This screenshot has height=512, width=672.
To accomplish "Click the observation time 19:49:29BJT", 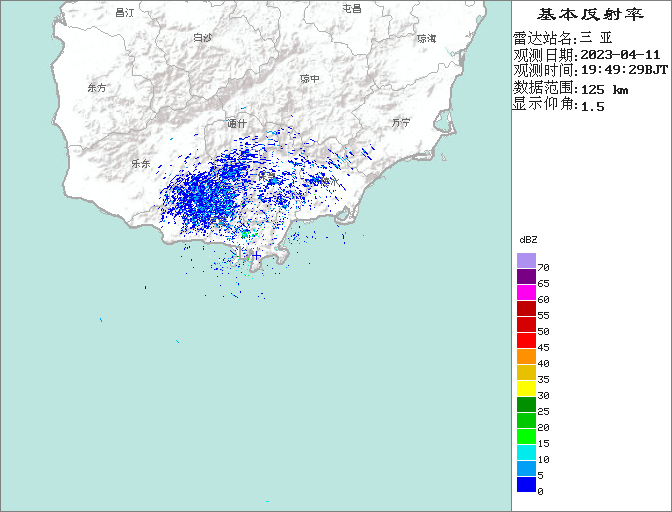I will [x=624, y=70].
